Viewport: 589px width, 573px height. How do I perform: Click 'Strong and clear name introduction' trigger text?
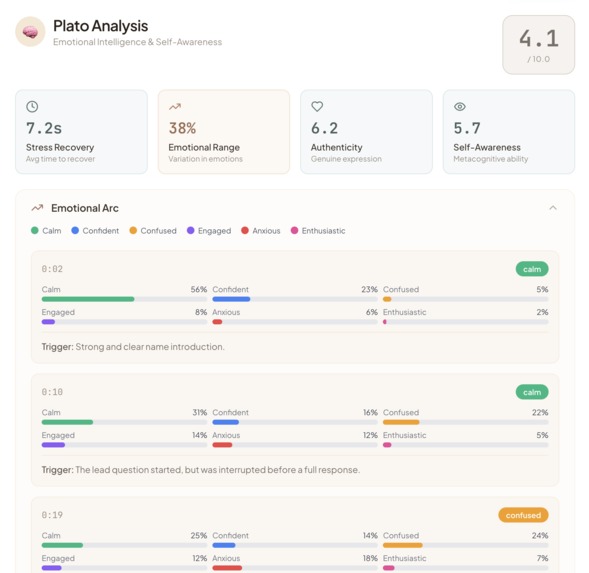pos(150,347)
